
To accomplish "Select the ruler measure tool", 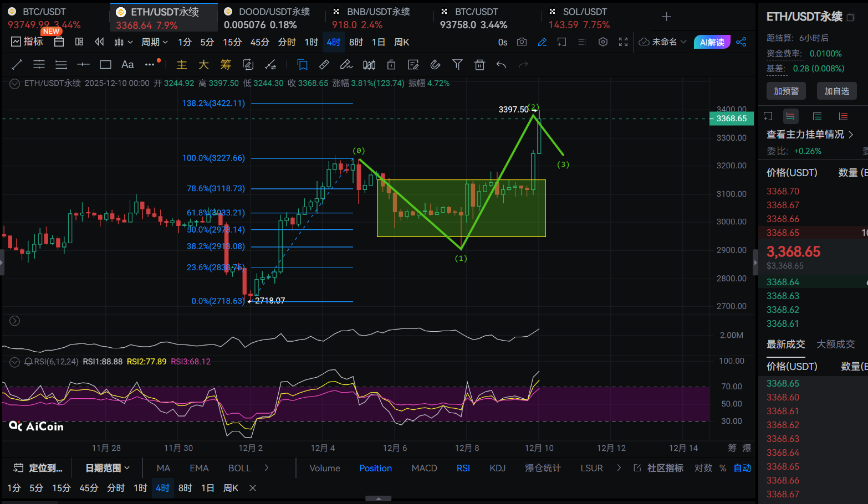I will 324,65.
